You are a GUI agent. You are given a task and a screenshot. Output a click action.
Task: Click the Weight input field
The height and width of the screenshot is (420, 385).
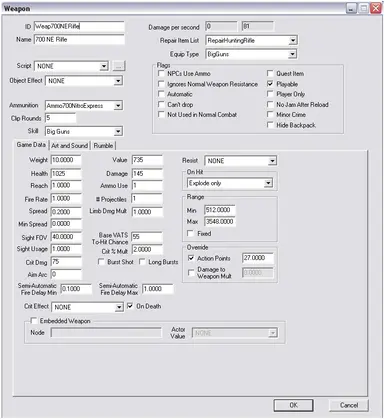pyautogui.click(x=66, y=160)
